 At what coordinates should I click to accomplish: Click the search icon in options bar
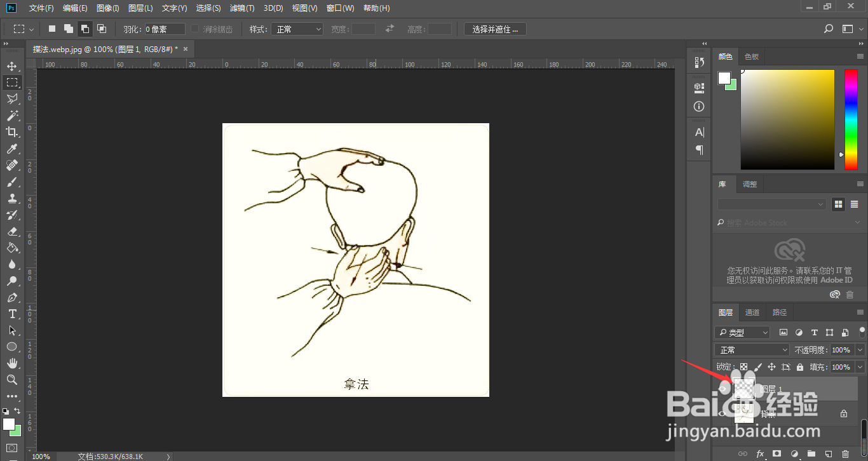click(828, 29)
